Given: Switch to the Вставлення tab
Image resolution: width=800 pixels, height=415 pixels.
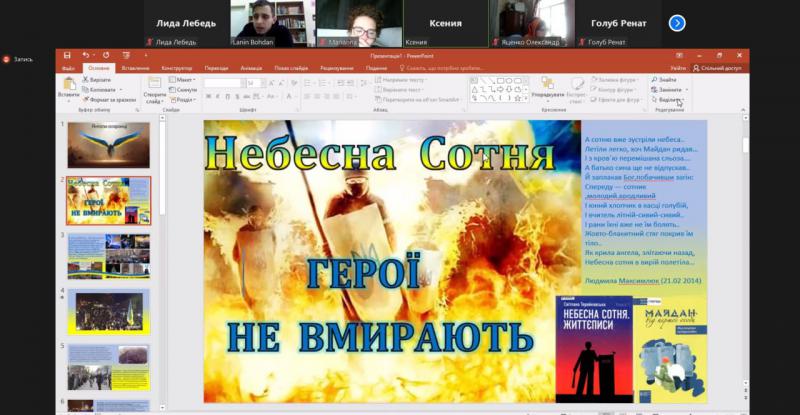Looking at the screenshot, I should point(135,68).
